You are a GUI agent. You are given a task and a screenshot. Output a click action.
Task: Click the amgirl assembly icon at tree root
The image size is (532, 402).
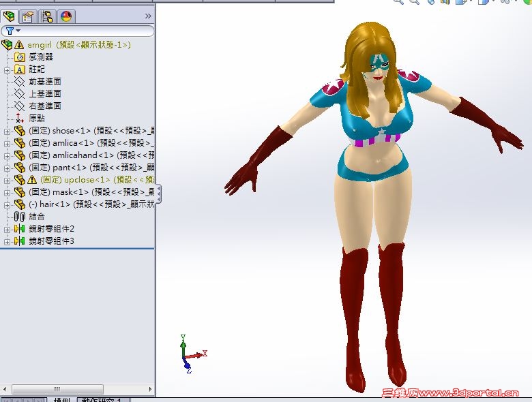click(x=7, y=45)
